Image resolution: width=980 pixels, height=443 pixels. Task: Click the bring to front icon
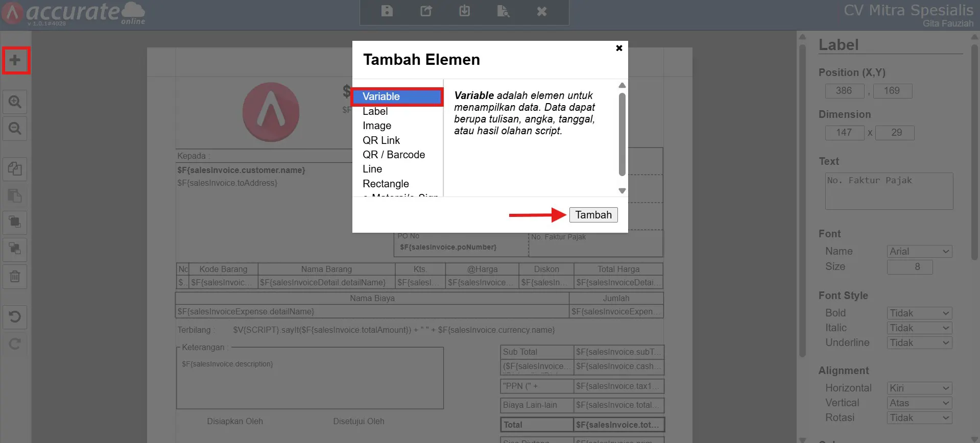coord(15,222)
